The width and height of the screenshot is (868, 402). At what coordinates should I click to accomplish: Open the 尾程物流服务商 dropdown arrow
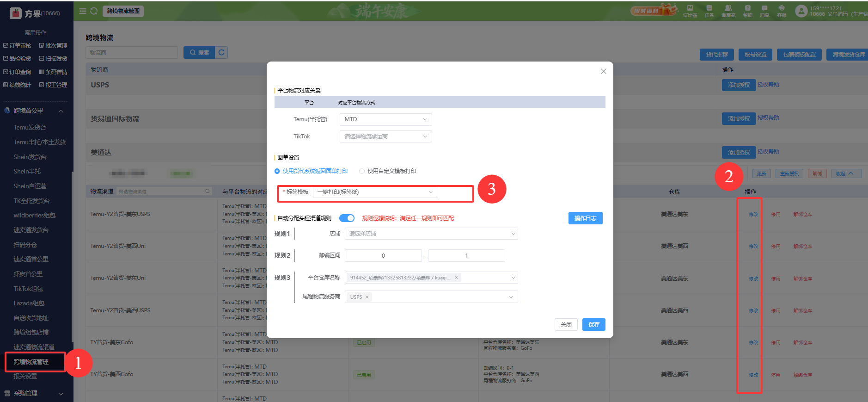click(x=511, y=297)
